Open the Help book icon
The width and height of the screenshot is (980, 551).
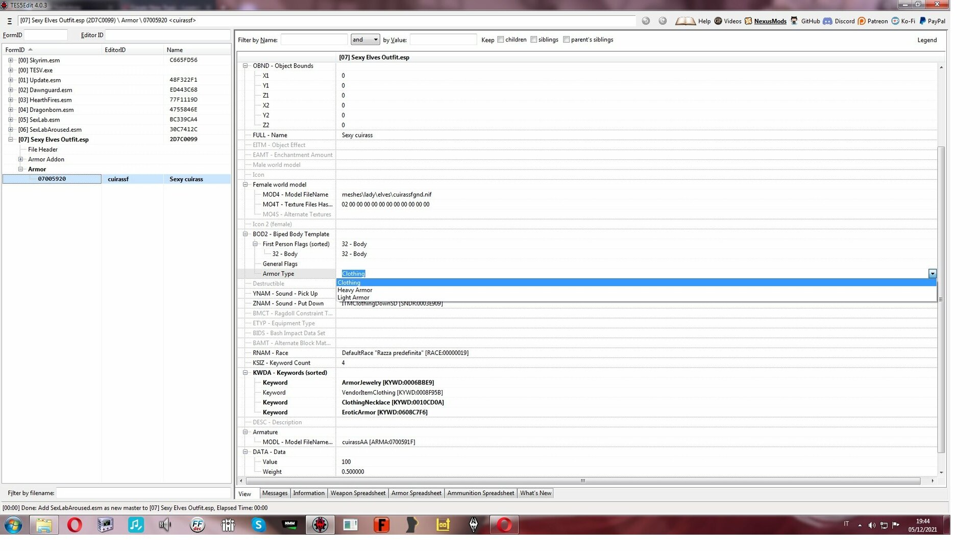[685, 21]
